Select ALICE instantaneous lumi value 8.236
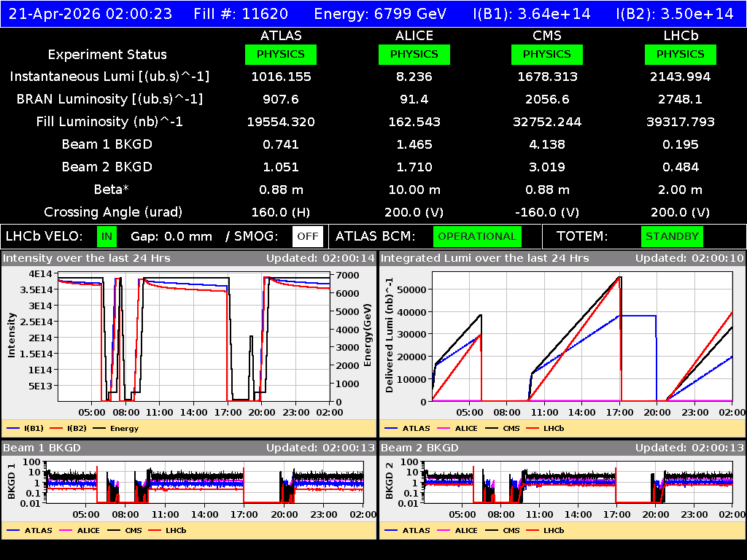747x560 pixels. click(x=414, y=77)
